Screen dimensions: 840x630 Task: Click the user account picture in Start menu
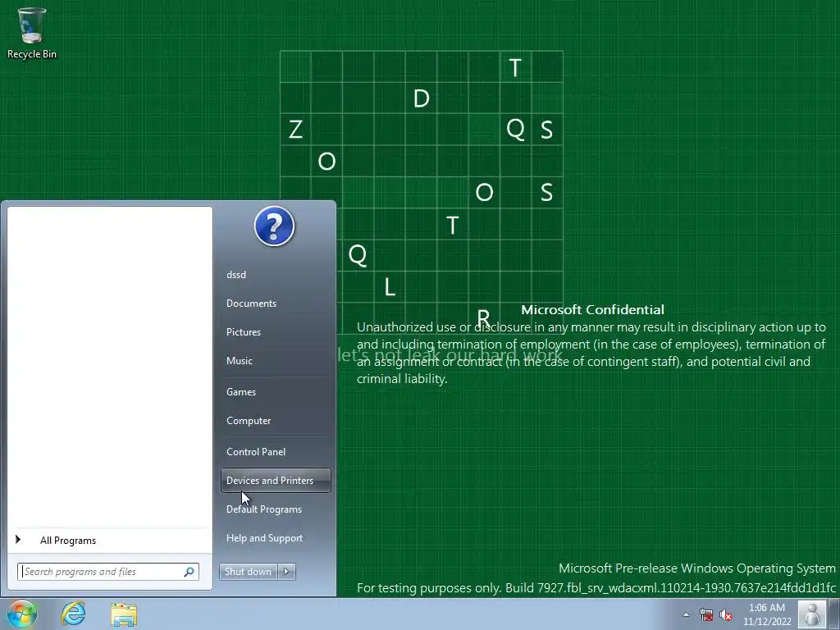pos(274,226)
